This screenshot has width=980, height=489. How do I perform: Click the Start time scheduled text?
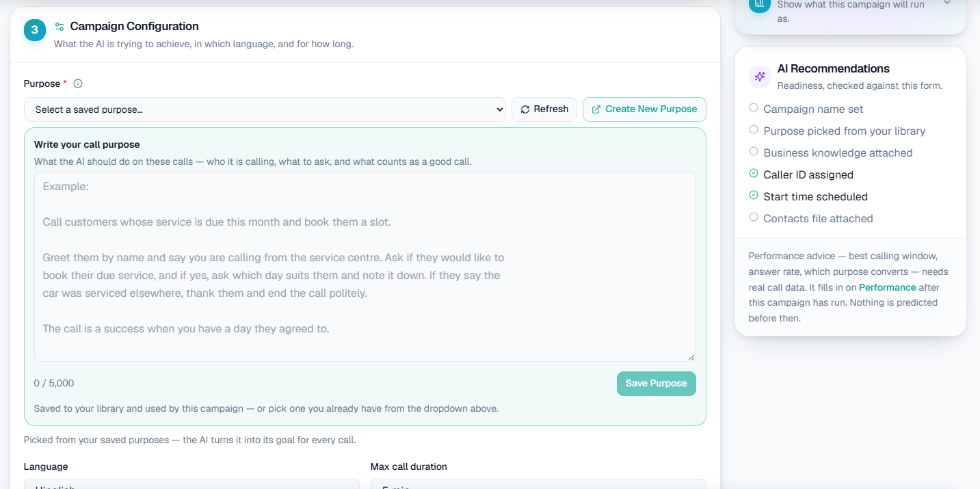(x=815, y=197)
